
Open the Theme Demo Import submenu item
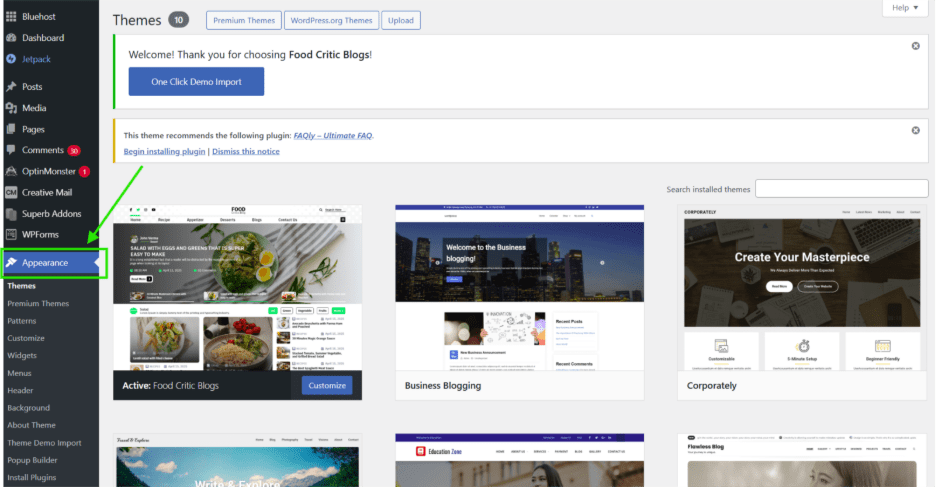coord(44,443)
